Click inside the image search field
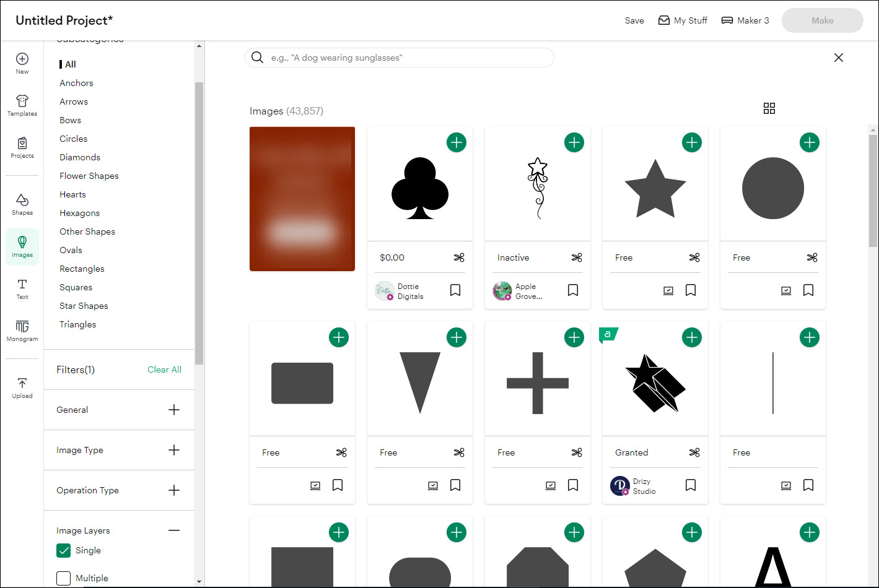 400,58
